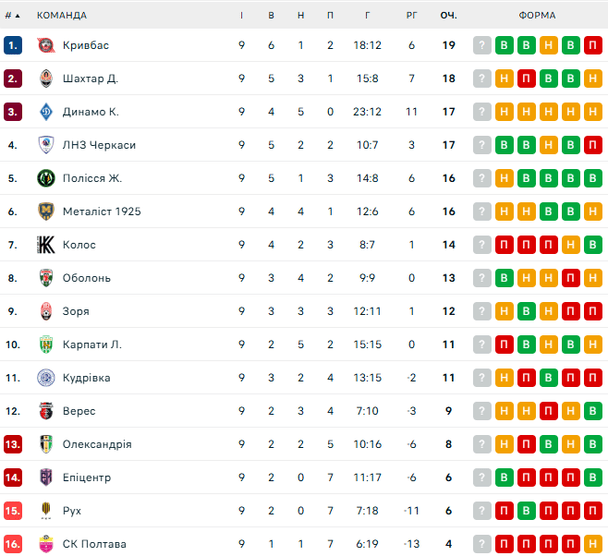Click the Динамо К. club logo
Viewport: 608px width, 556px height.
45,112
